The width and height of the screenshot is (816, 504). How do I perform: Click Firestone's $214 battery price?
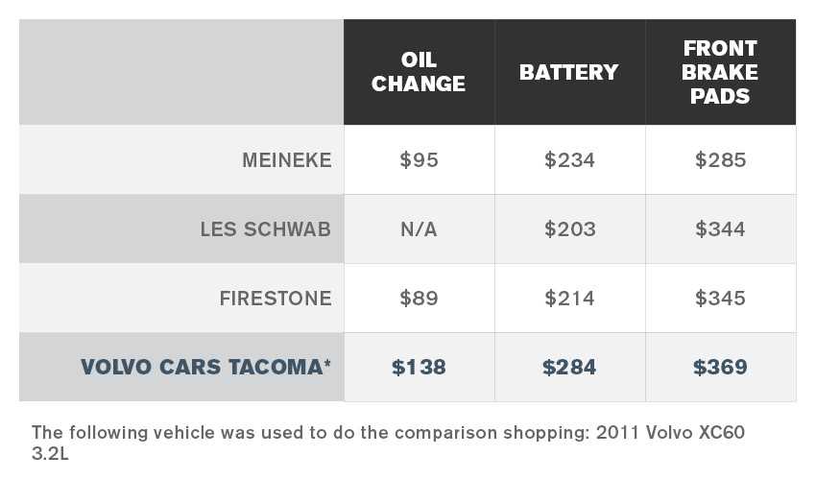point(569,299)
